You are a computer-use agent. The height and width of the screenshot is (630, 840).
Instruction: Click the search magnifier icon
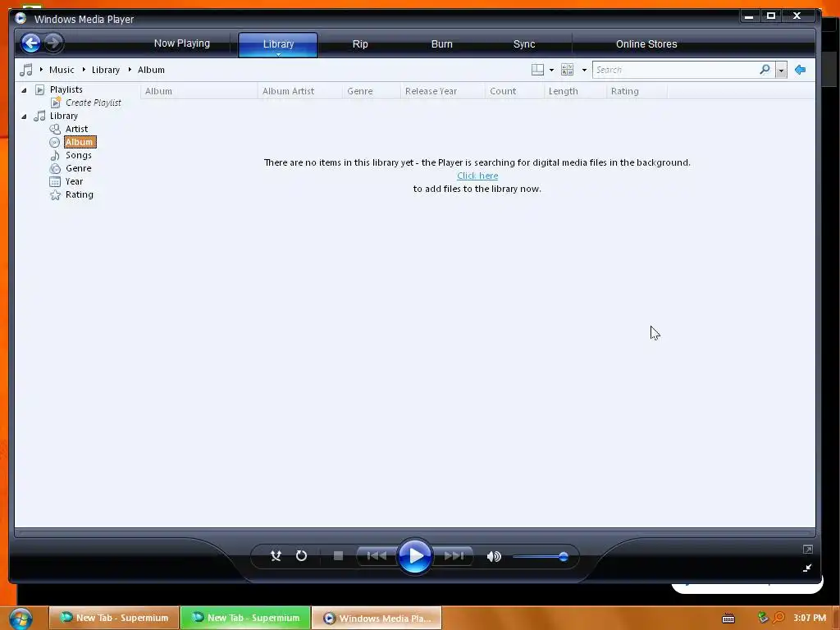tap(765, 70)
